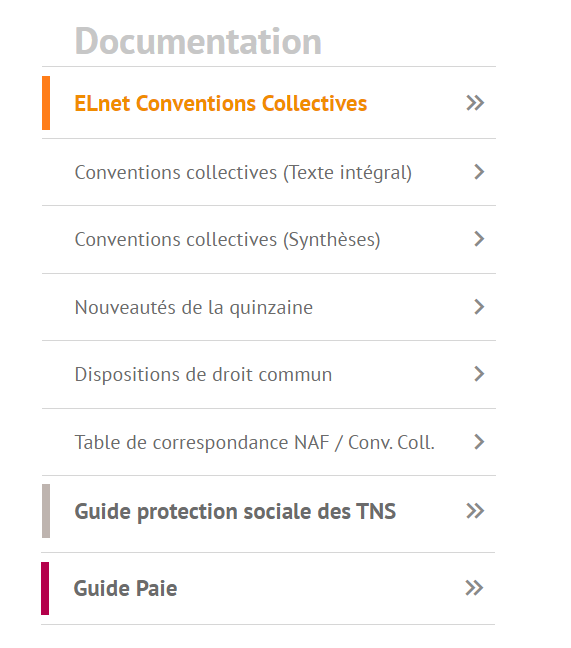The width and height of the screenshot is (571, 648).
Task: Click the orange bar beside ELnet Conventions Collectives
Action: tap(46, 103)
